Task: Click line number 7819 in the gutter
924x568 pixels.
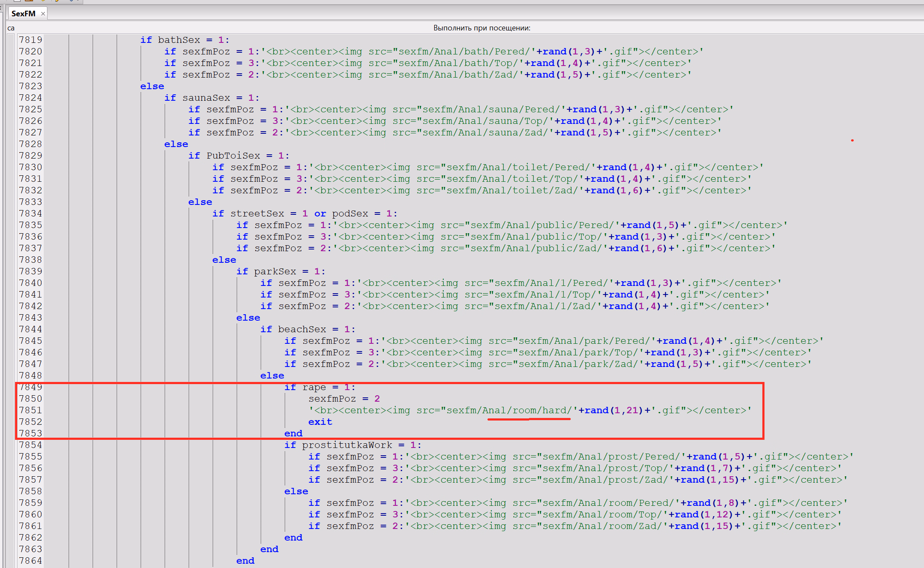Action: 30,40
